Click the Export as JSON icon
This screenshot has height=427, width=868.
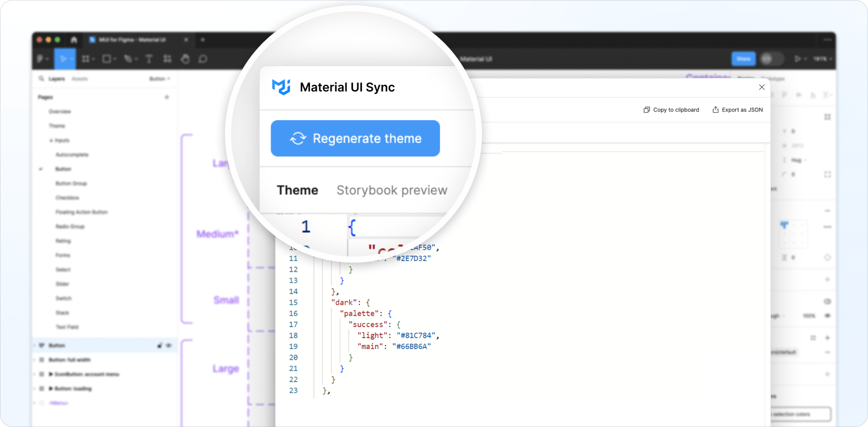tap(716, 110)
